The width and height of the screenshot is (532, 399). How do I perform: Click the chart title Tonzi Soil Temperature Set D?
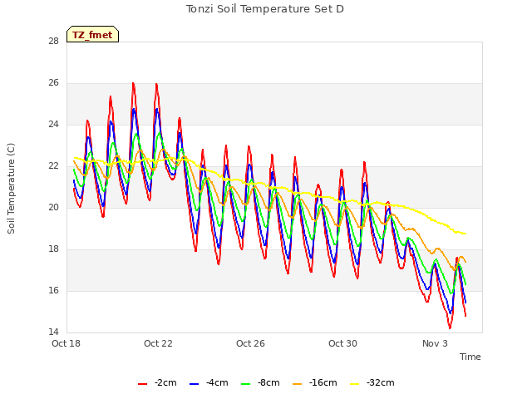[x=265, y=9]
